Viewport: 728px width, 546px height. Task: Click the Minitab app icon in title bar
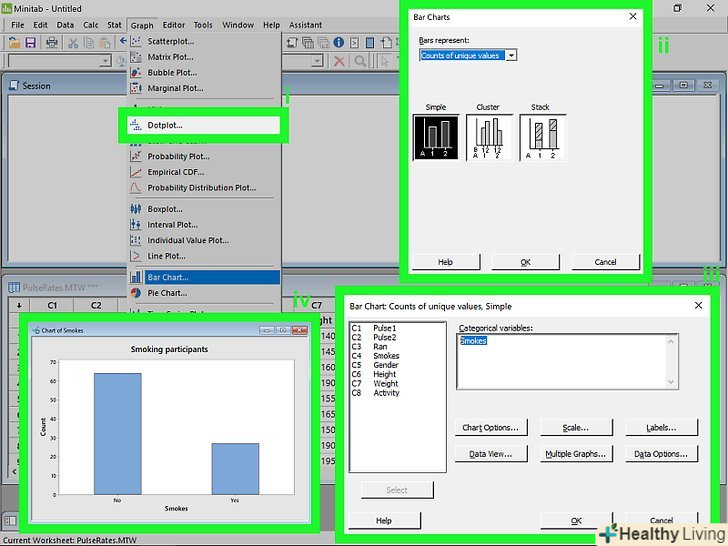(6, 8)
